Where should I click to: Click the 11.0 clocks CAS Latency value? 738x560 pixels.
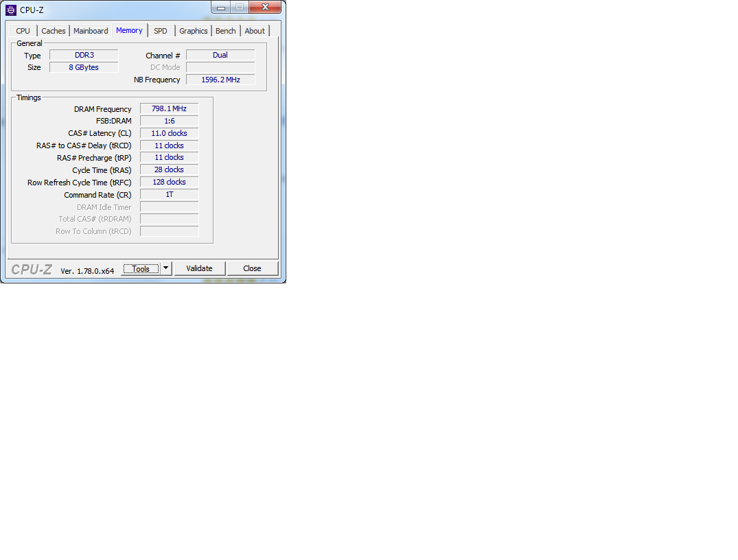coord(169,133)
